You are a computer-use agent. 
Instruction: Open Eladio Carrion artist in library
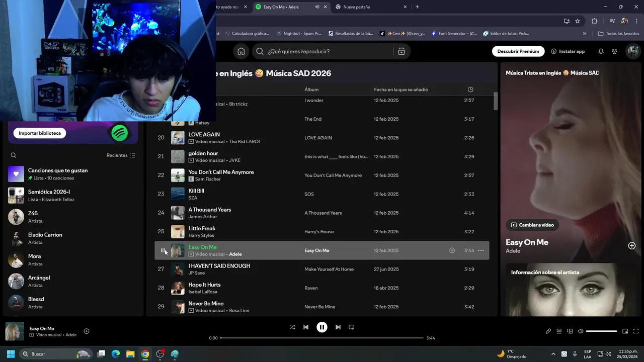pyautogui.click(x=72, y=238)
